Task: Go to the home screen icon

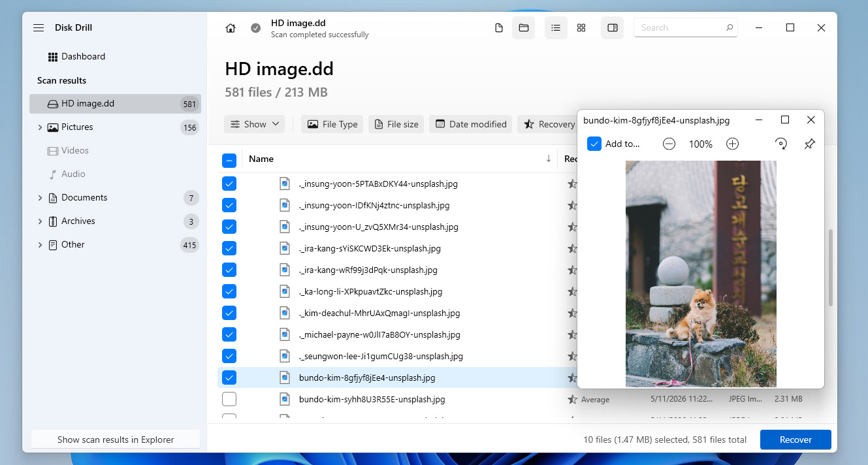Action: pyautogui.click(x=231, y=28)
